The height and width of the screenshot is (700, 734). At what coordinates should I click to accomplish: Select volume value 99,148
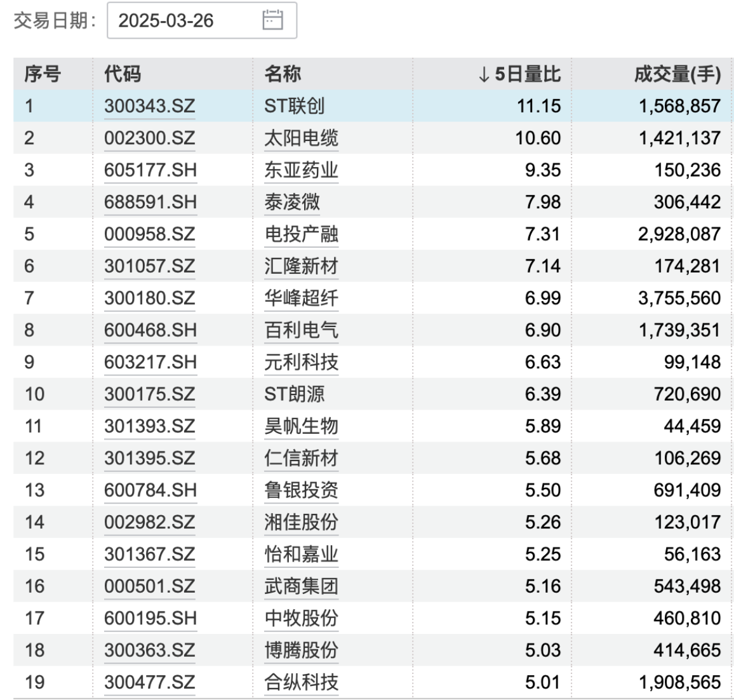tap(692, 363)
